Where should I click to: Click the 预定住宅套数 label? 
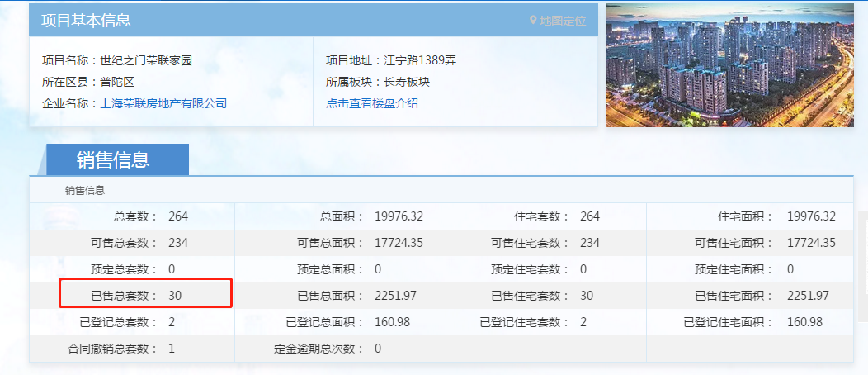tap(531, 269)
